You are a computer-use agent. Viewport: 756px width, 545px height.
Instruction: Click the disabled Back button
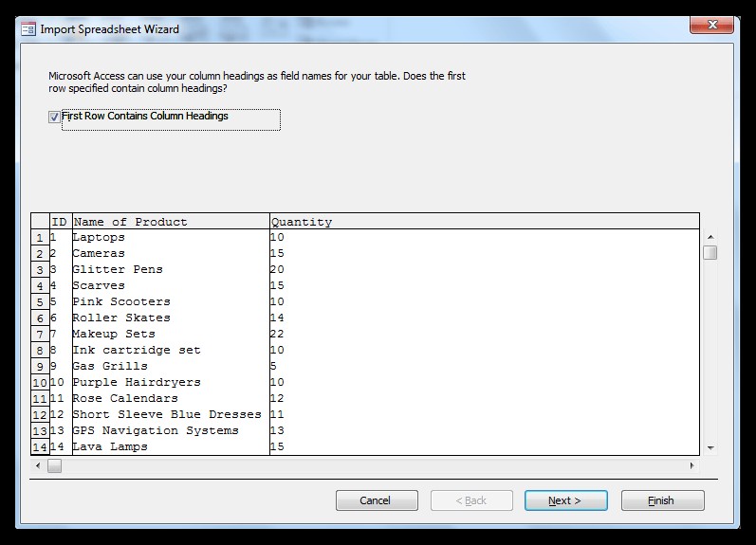pyautogui.click(x=471, y=500)
